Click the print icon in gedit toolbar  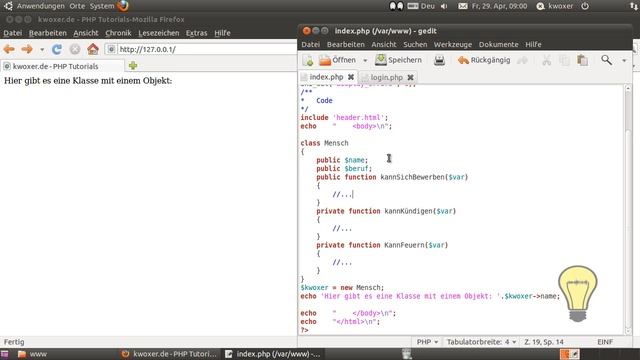click(x=439, y=60)
